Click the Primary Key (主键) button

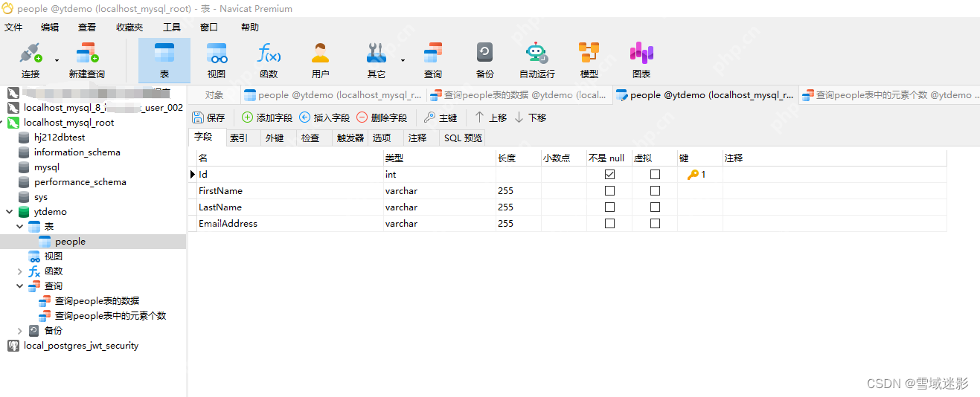click(x=441, y=117)
